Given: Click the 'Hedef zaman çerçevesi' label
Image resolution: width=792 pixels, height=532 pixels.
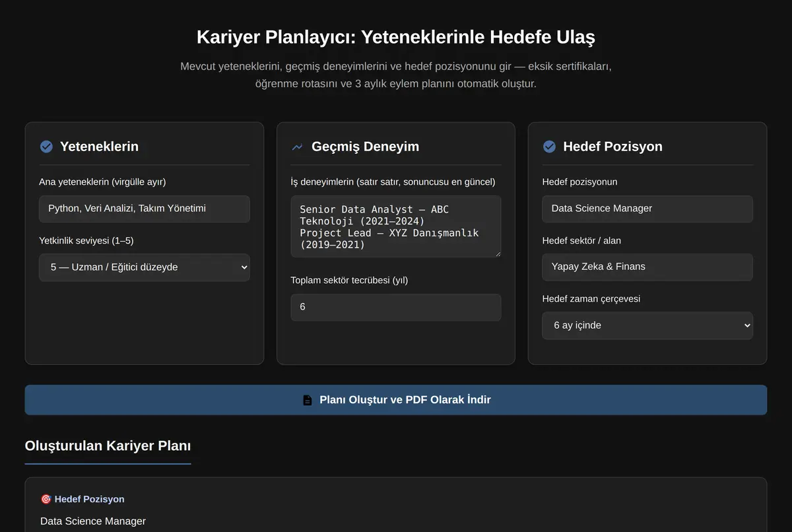Looking at the screenshot, I should tap(591, 298).
